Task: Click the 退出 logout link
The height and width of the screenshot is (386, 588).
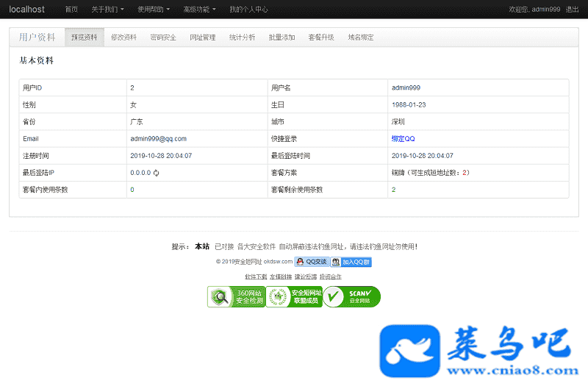Action: click(572, 10)
